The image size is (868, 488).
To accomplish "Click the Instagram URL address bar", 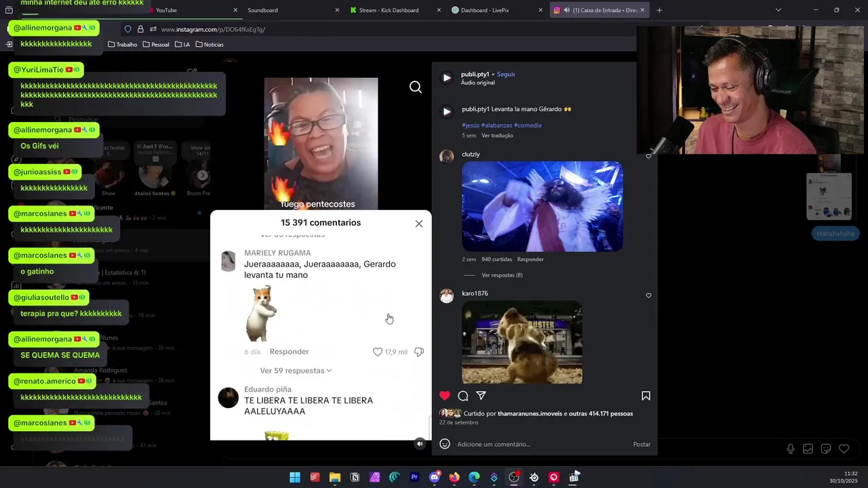I will click(x=380, y=29).
